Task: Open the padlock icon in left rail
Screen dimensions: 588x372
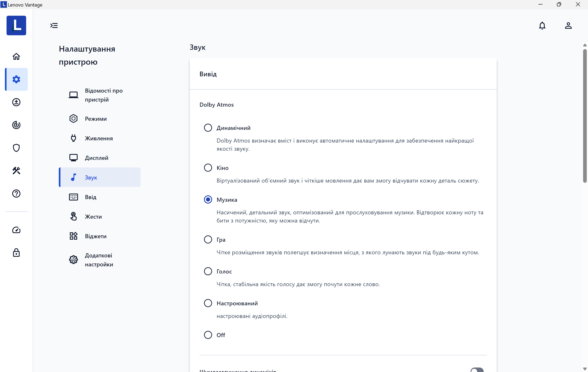Action: (x=16, y=253)
